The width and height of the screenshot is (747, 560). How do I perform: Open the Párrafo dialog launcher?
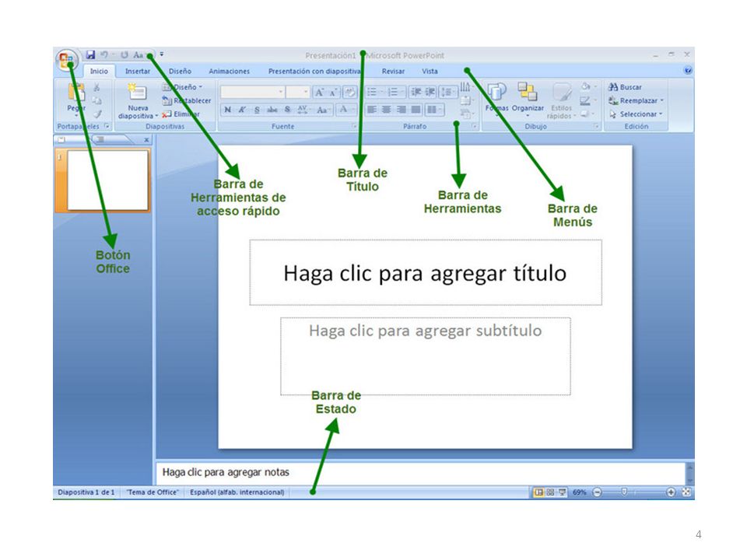pos(475,126)
